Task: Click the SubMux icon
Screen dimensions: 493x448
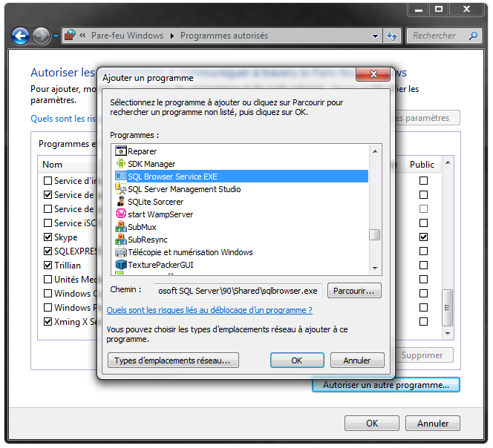Action: click(121, 226)
